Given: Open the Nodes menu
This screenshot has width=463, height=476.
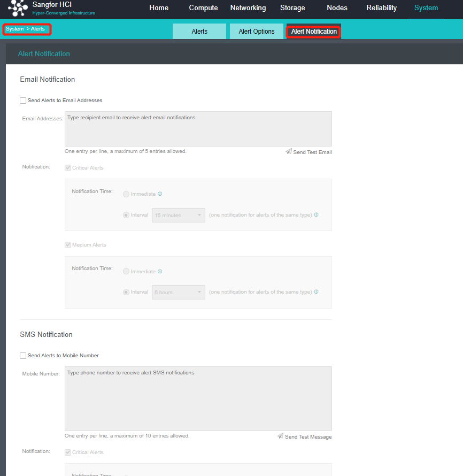Looking at the screenshot, I should (337, 8).
